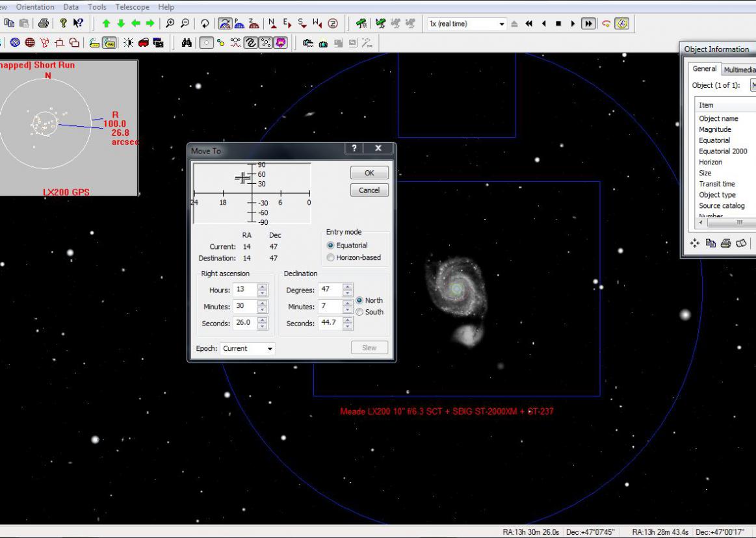The height and width of the screenshot is (538, 756).
Task: Click the green move up arrow
Action: 106,23
